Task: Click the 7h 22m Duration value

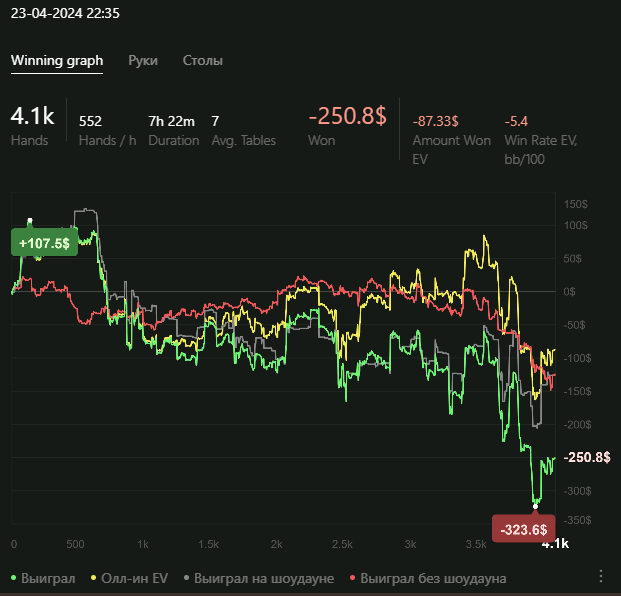Action: pos(171,121)
